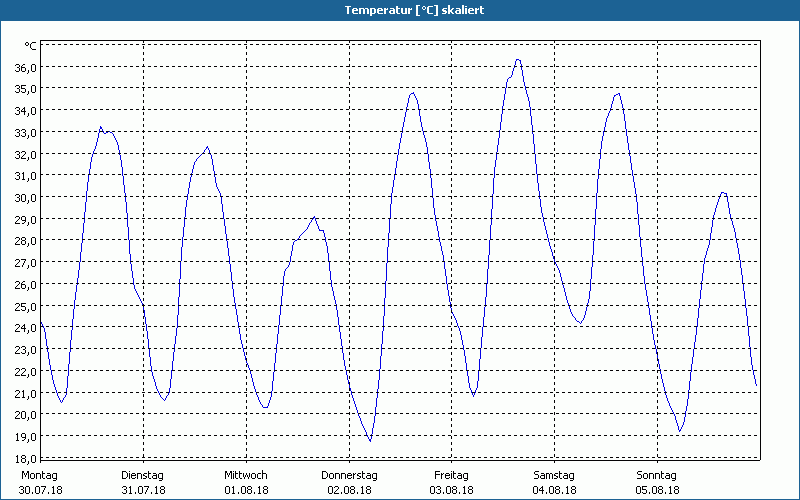Click the lowest curve dip on Donnerstag
The width and height of the screenshot is (800, 500).
pos(370,440)
